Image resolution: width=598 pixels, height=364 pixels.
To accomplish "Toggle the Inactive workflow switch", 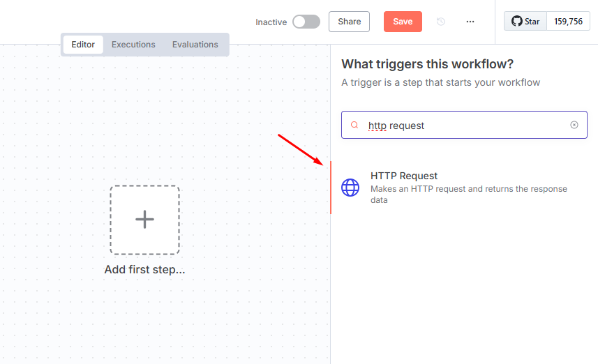I will pos(306,22).
